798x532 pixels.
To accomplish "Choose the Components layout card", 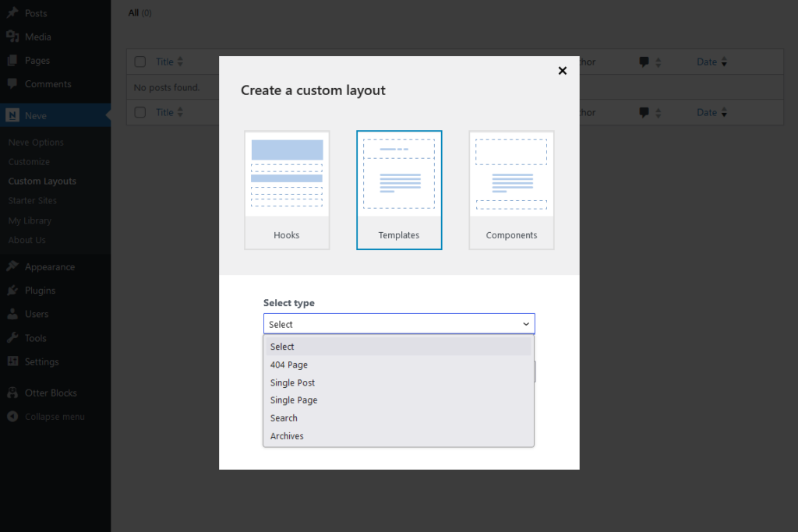I will (511, 190).
